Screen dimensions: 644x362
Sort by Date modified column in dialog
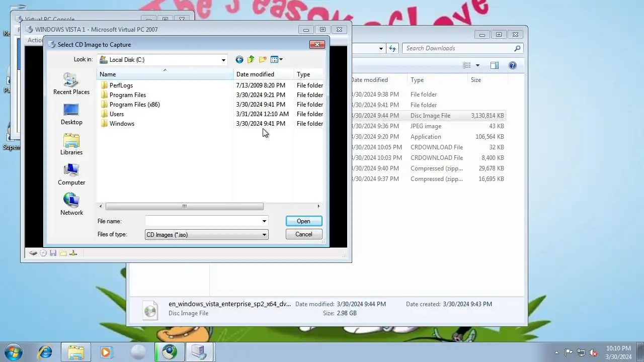263,74
